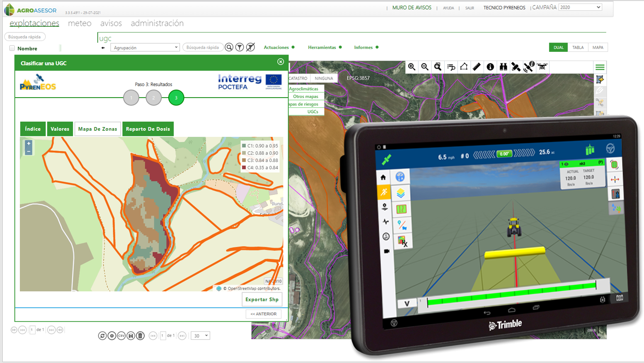Screen dimensions: 644x363
Task: Click the binoculars search tool
Action: click(503, 67)
